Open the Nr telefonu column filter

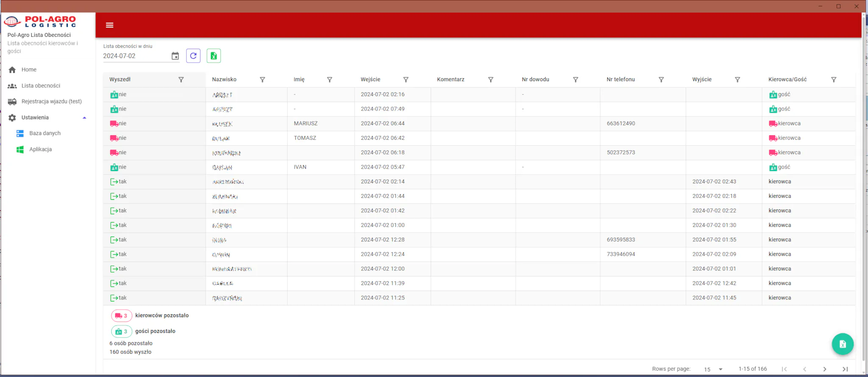tap(661, 80)
